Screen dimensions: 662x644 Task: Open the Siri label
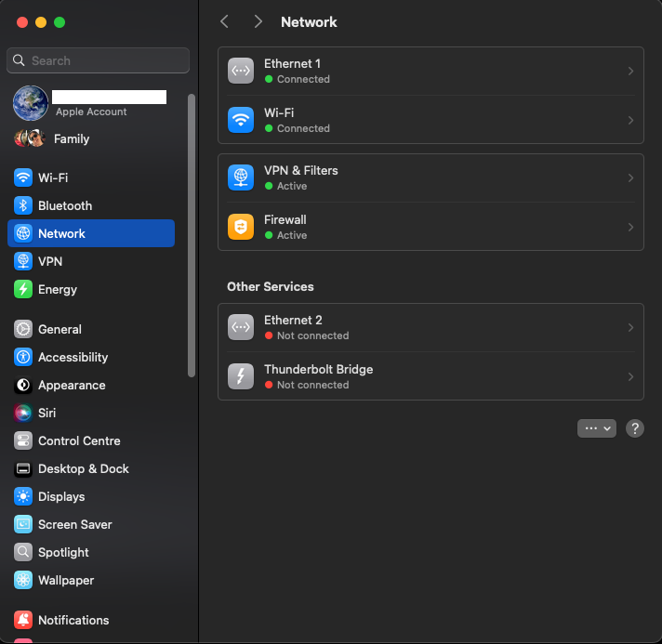click(x=46, y=413)
